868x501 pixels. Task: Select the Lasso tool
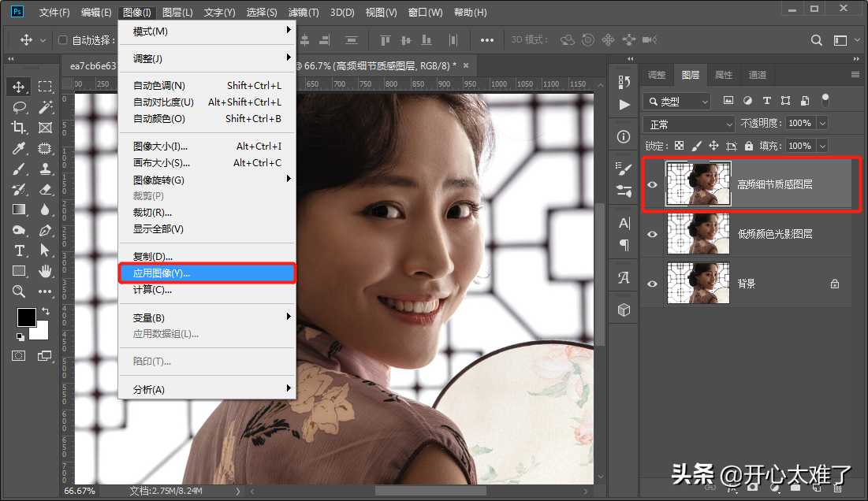19,107
